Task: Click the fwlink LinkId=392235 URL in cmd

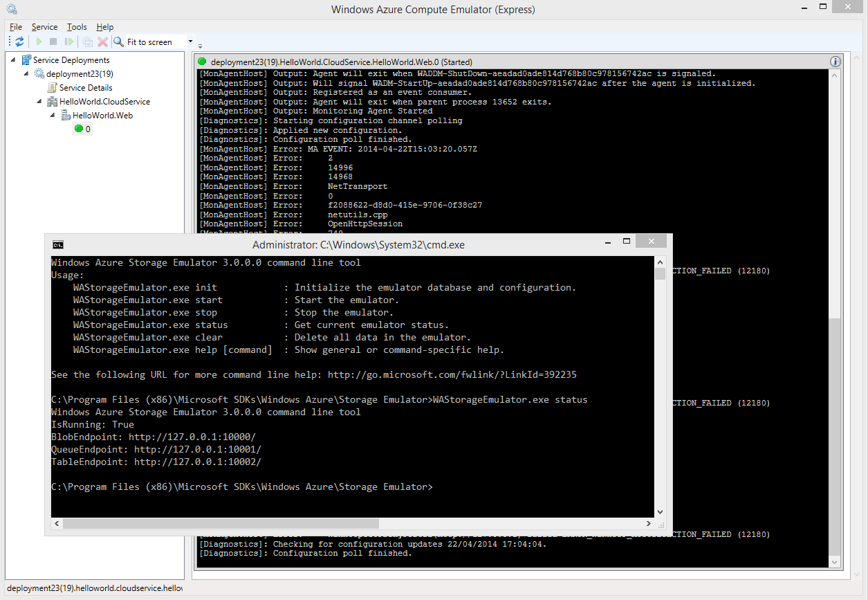Action: coord(452,374)
